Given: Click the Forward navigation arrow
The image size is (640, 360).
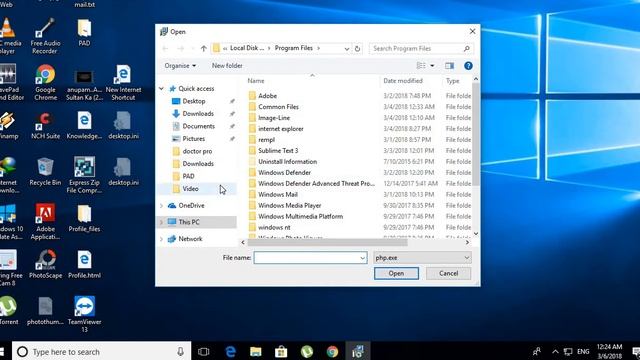Looking at the screenshot, I should 180,49.
